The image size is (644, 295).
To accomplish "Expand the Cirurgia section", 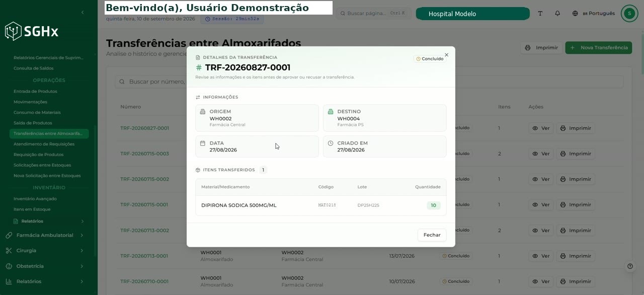I will point(45,251).
